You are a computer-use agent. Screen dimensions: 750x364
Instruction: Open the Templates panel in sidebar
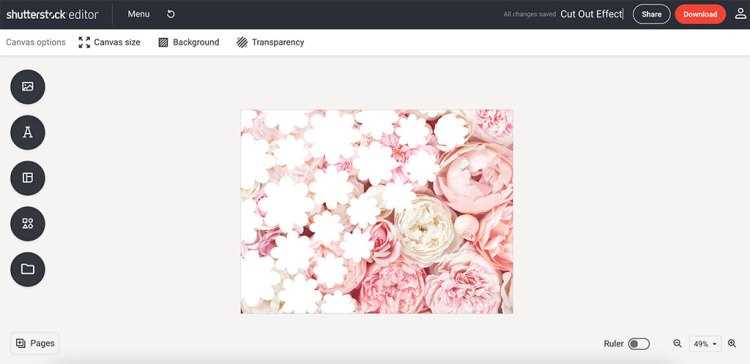[28, 178]
